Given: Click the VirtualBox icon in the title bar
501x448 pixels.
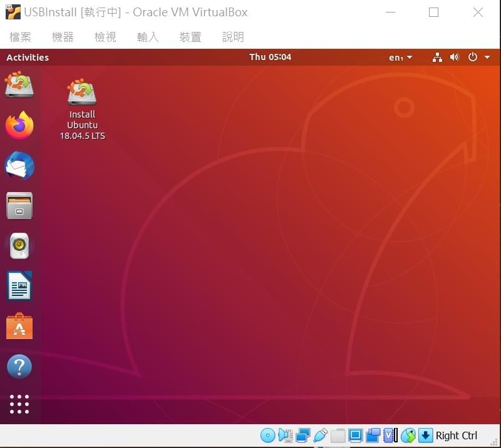Looking at the screenshot, I should coord(13,12).
